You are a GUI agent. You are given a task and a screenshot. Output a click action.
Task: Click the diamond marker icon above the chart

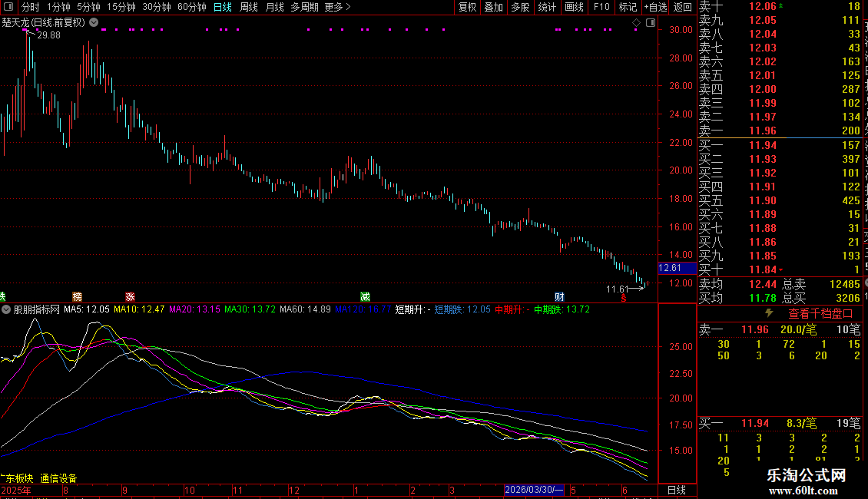636,23
